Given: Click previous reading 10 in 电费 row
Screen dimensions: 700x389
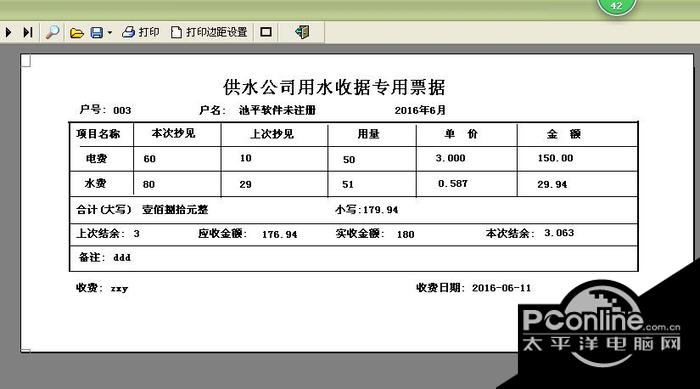Looking at the screenshot, I should coord(246,158).
